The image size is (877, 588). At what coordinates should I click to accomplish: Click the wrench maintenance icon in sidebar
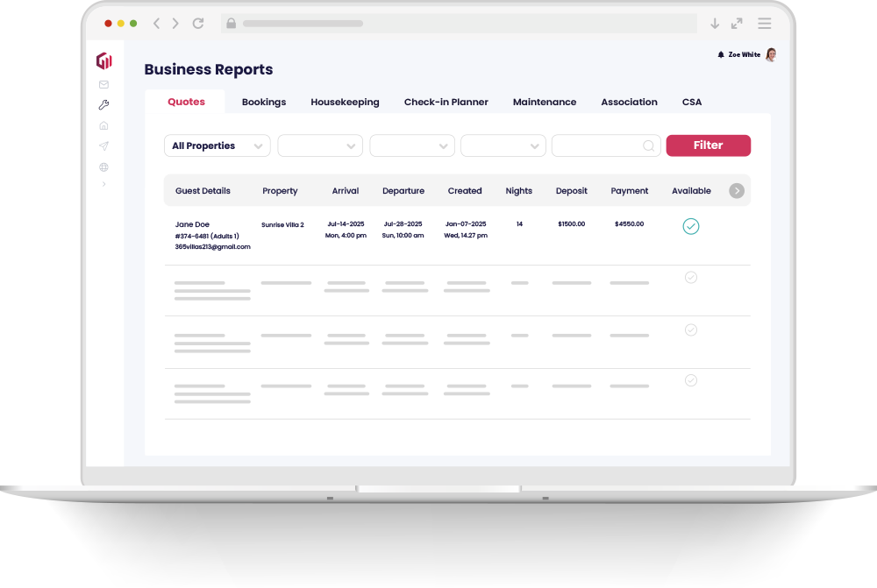pos(103,105)
